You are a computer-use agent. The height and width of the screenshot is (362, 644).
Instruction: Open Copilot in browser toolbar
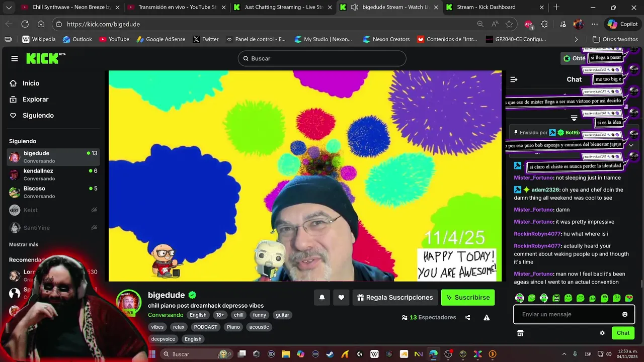(x=623, y=24)
